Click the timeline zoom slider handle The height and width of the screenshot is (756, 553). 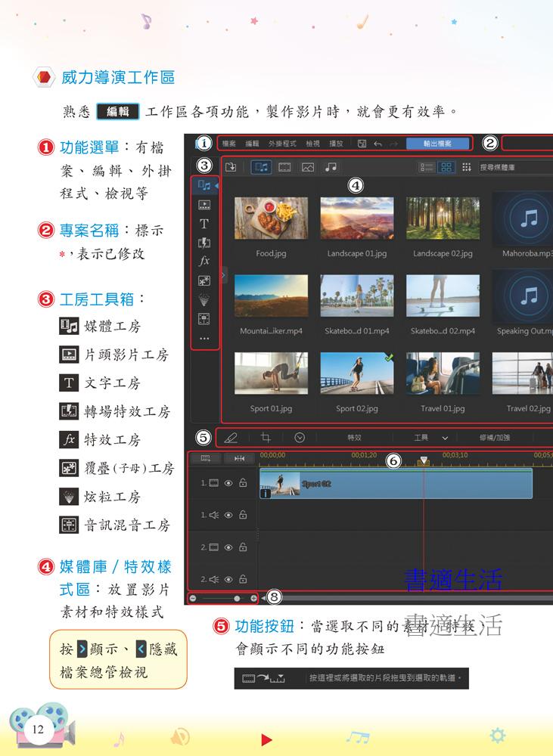(237, 598)
